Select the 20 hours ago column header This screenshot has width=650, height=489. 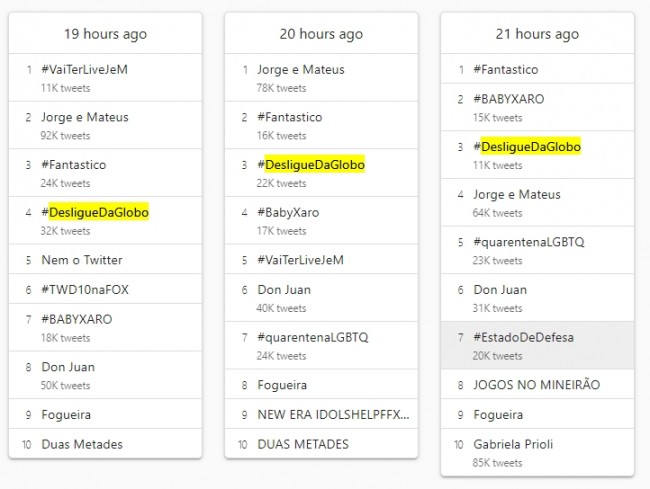[321, 34]
